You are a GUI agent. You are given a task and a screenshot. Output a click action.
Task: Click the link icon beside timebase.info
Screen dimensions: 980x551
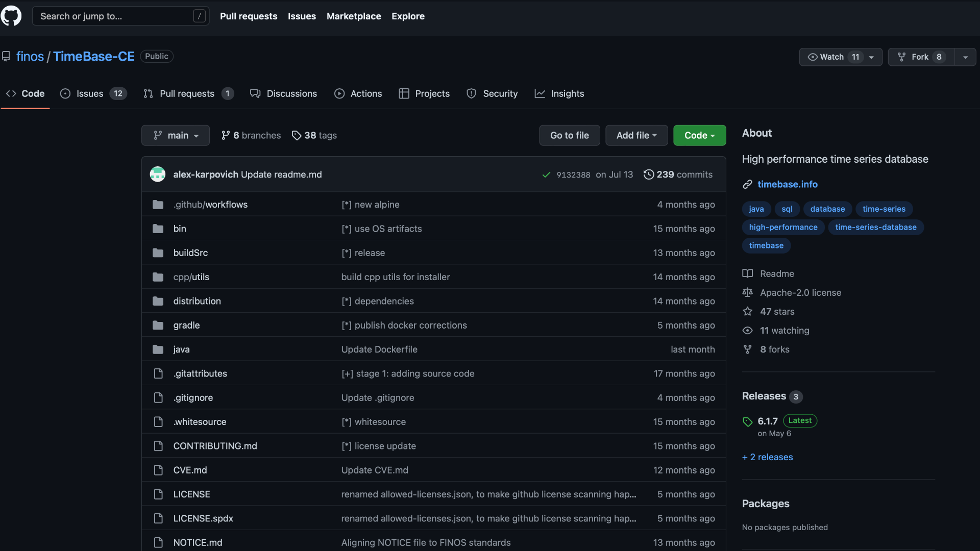[x=748, y=184]
